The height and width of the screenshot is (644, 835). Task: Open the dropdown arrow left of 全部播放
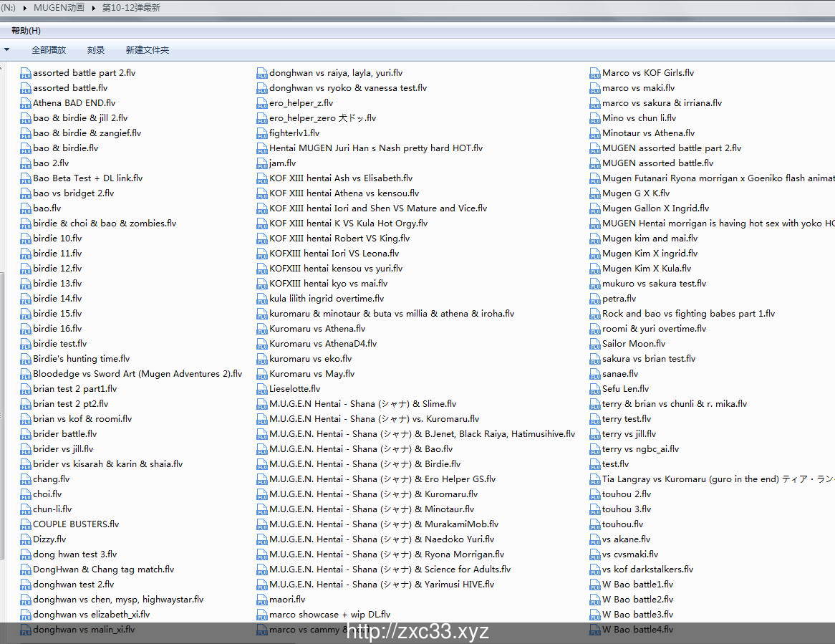pyautogui.click(x=7, y=50)
